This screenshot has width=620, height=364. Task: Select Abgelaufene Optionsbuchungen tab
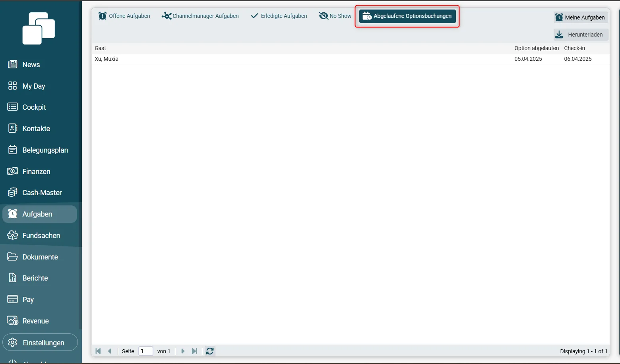click(x=407, y=16)
